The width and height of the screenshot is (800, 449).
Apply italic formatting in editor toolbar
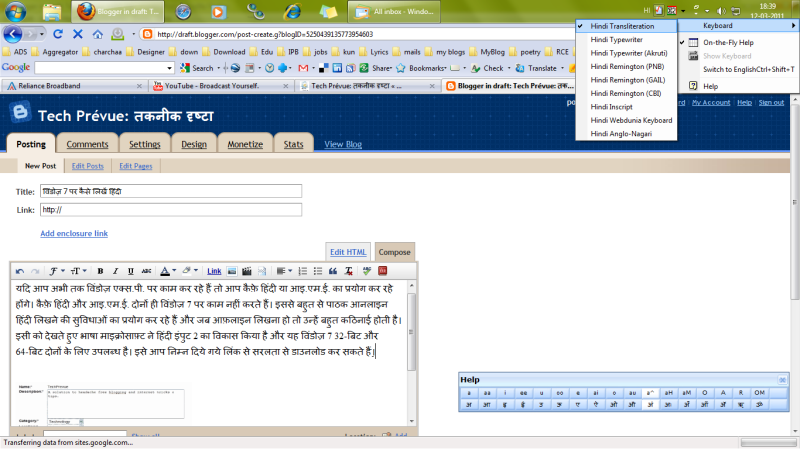click(x=115, y=271)
